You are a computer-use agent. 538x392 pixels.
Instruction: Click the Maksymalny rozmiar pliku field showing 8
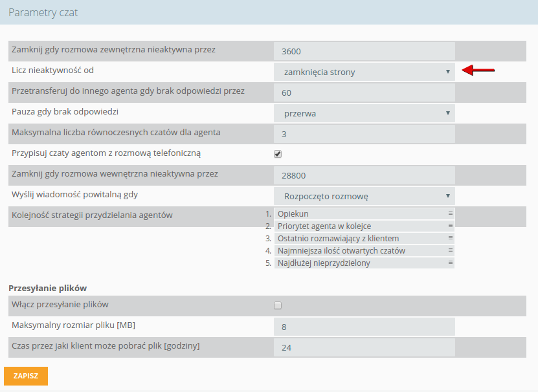364,327
